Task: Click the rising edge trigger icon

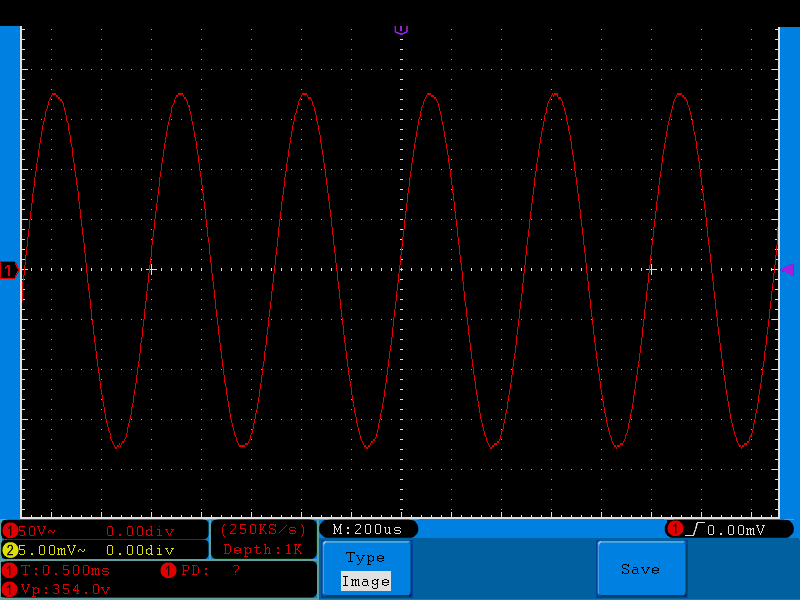Action: 695,529
